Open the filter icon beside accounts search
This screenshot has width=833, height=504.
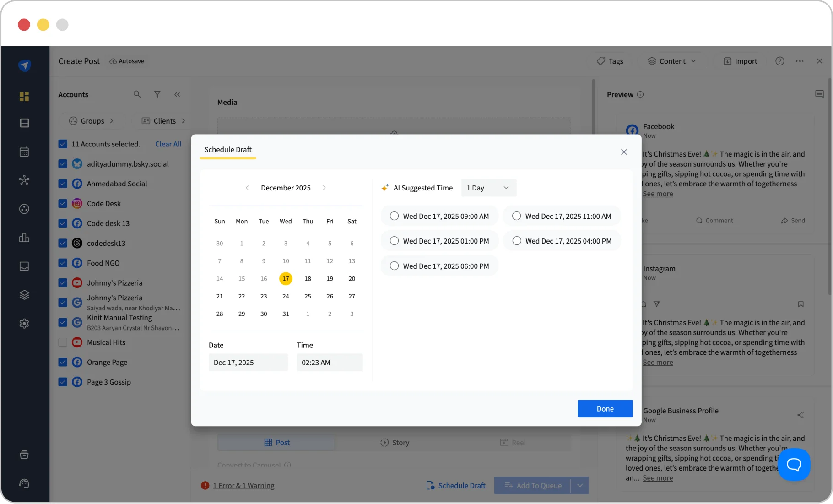(x=157, y=94)
